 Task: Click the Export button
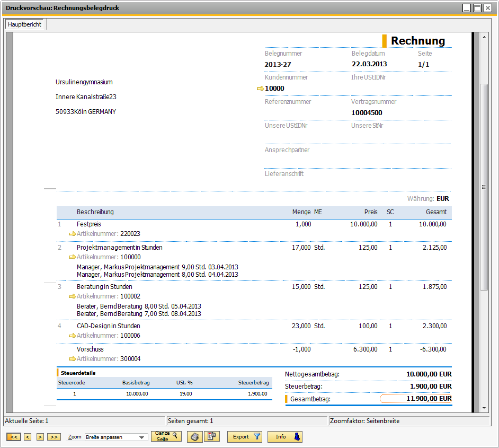[245, 437]
